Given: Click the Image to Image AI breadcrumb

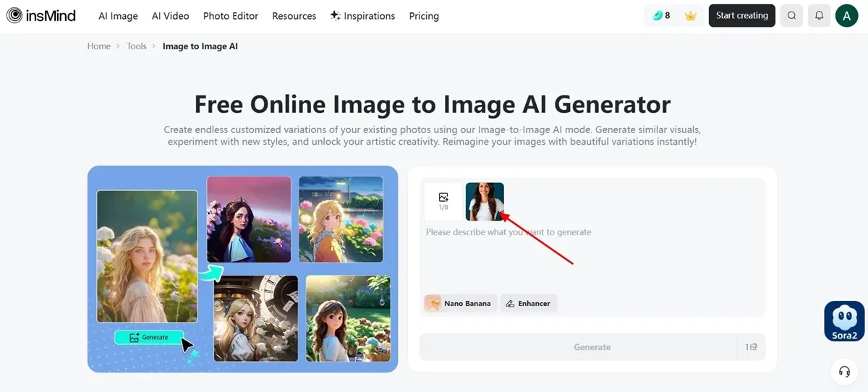Looking at the screenshot, I should pos(200,46).
